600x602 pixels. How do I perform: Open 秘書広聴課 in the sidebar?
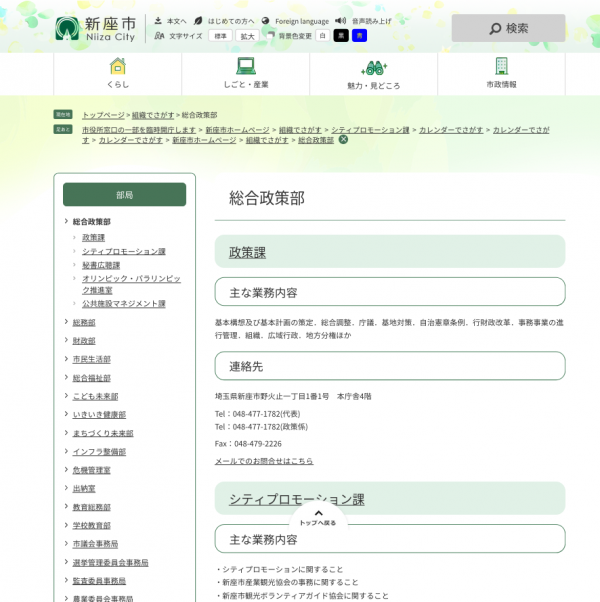101,265
